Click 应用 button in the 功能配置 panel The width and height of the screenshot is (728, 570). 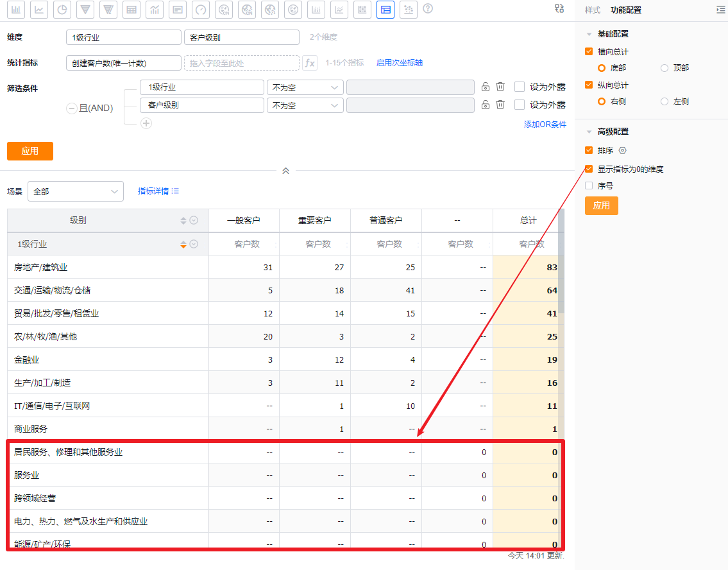coord(601,206)
